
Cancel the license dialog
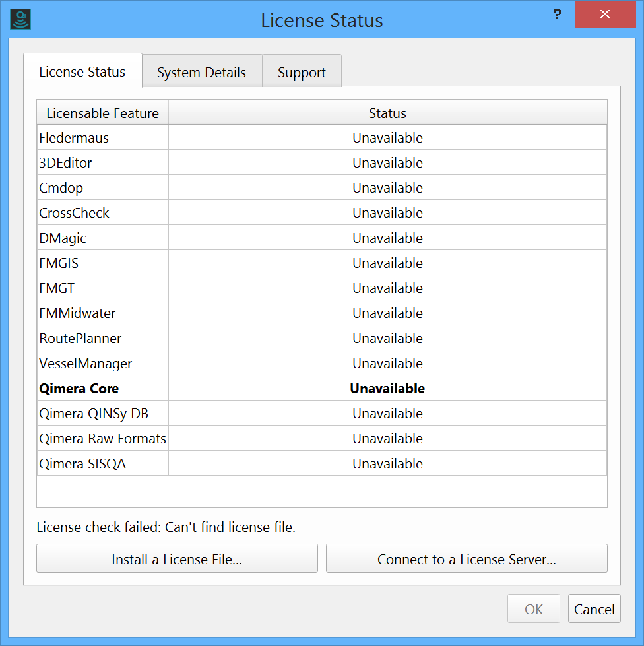pyautogui.click(x=594, y=609)
